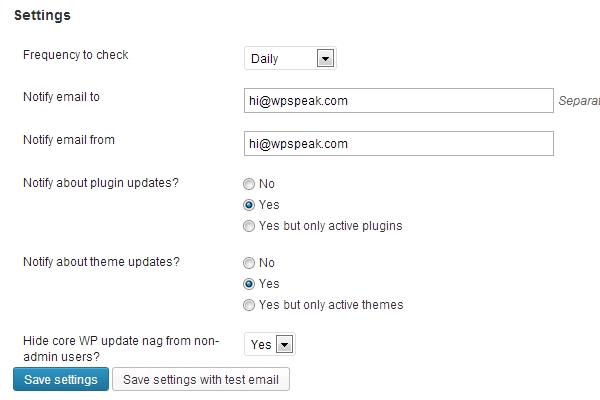Choose Yes for theme update notifications
This screenshot has height=400, width=600.
point(249,284)
